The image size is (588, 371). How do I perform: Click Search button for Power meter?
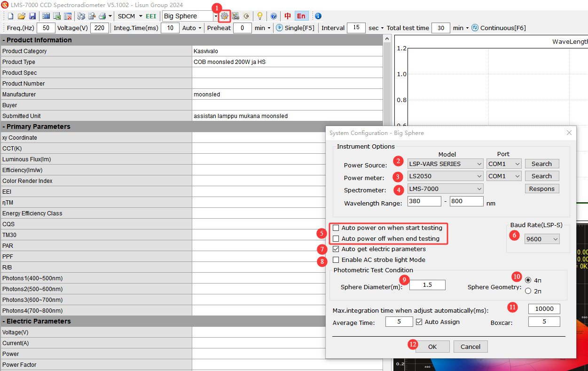pyautogui.click(x=542, y=176)
